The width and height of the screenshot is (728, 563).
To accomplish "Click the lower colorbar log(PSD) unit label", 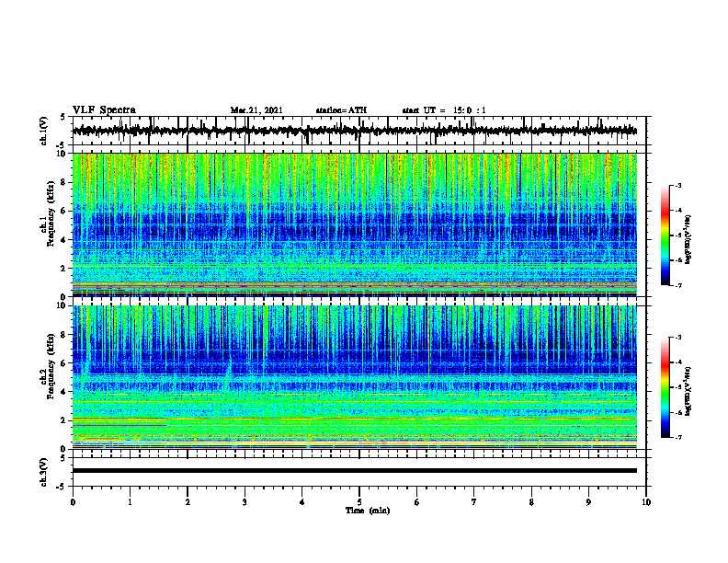I will coord(688,391).
